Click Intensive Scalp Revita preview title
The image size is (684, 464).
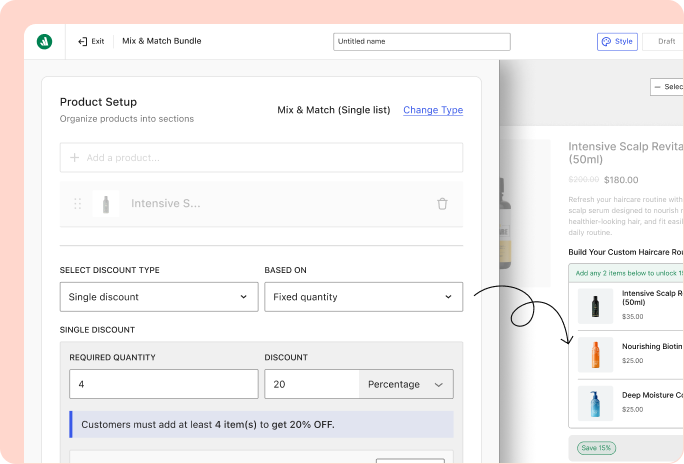pyautogui.click(x=626, y=152)
